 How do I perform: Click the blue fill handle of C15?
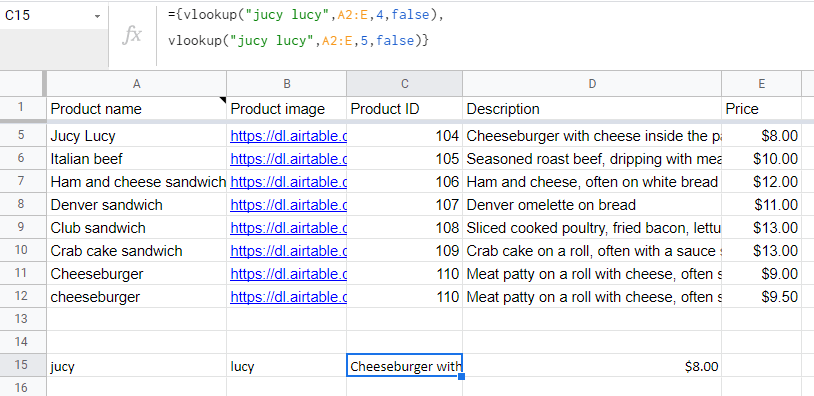tap(462, 376)
